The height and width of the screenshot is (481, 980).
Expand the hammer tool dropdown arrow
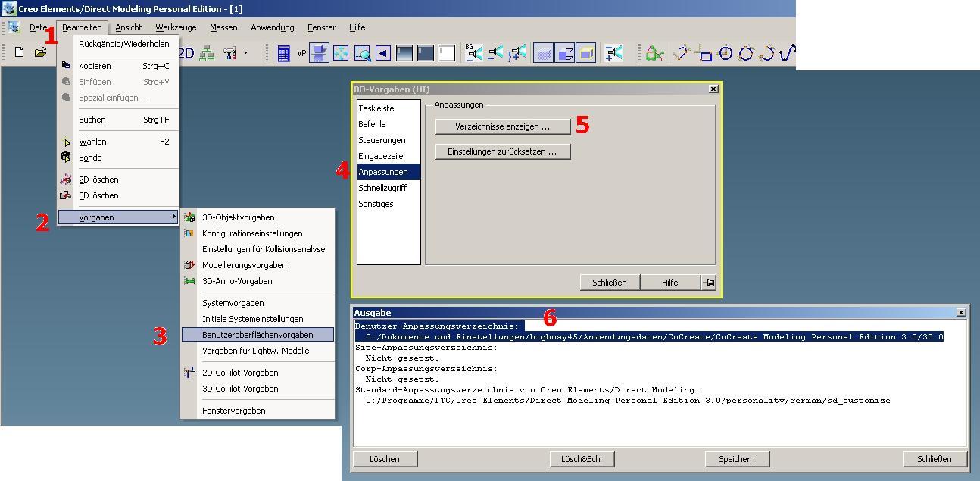tap(245, 52)
